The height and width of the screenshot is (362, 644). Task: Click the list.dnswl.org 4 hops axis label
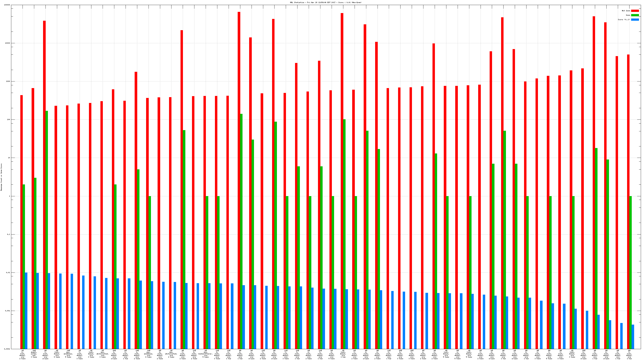pos(57,354)
